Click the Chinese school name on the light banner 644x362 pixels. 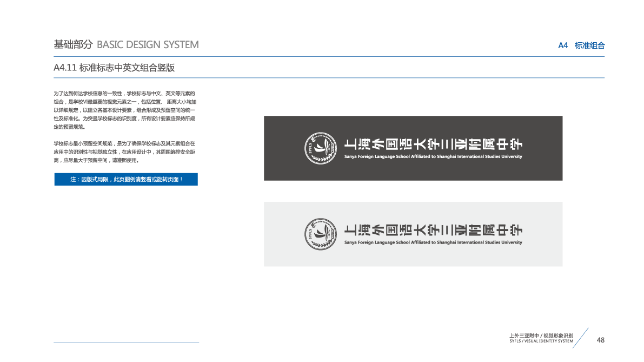pyautogui.click(x=433, y=230)
